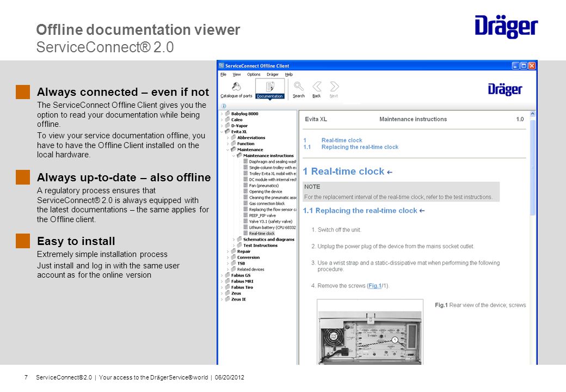Viewport: 566px width, 392px height.
Task: Collapse the Maintenance instructions node
Action: [233, 156]
